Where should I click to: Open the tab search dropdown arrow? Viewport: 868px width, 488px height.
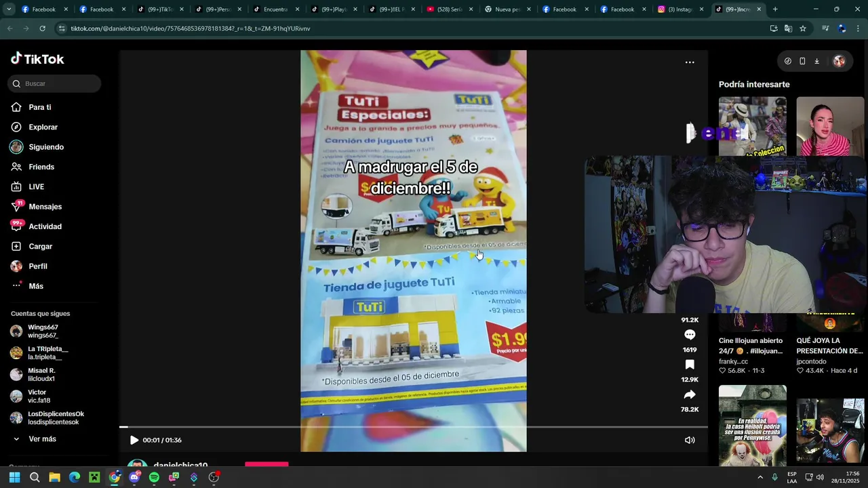(x=8, y=9)
